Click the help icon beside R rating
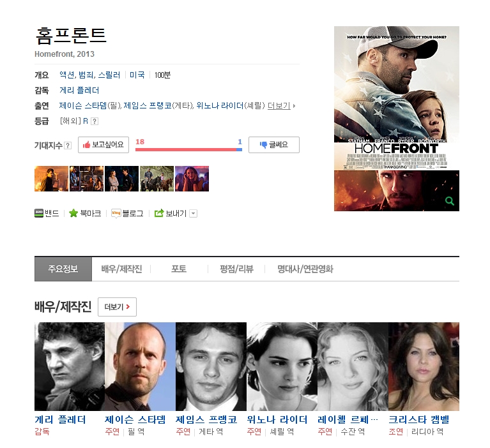The width and height of the screenshot is (490, 448). click(x=95, y=121)
